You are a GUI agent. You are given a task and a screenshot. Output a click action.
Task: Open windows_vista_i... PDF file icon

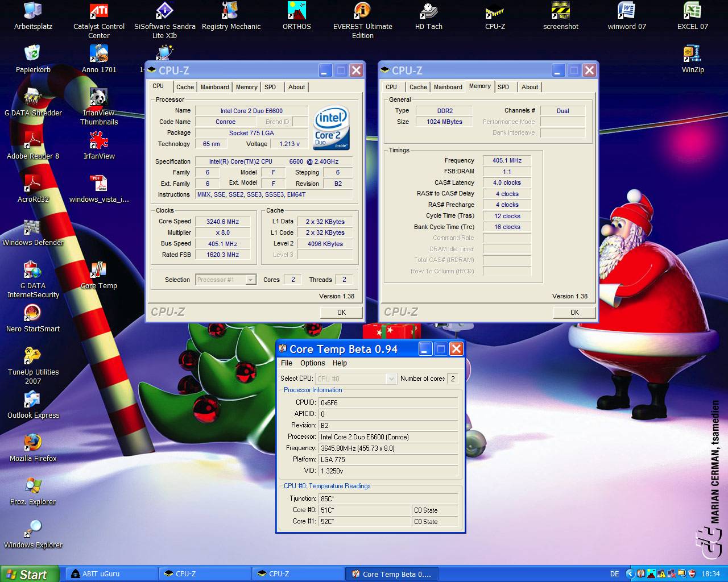coord(99,189)
